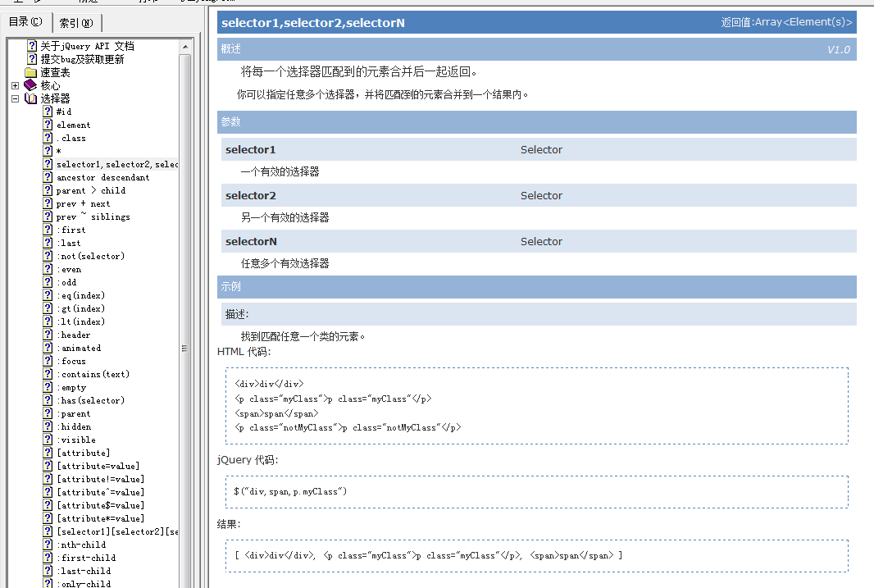Click the tree panel scroll-up arrow
The height and width of the screenshot is (588, 874).
click(x=185, y=47)
